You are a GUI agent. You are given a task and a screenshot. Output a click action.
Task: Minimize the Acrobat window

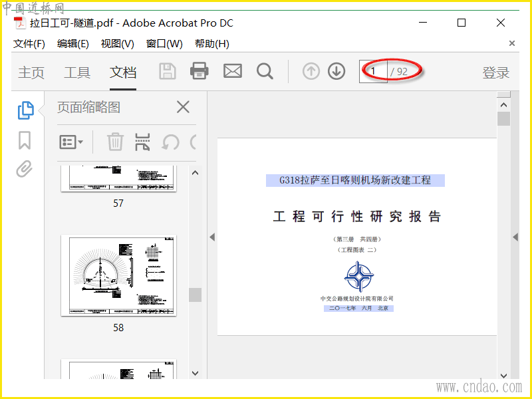tap(423, 23)
